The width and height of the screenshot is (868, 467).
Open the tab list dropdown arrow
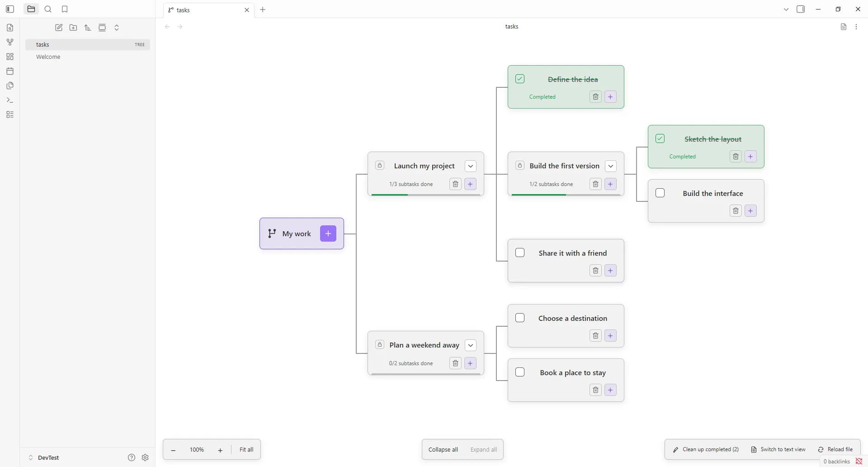tap(786, 10)
